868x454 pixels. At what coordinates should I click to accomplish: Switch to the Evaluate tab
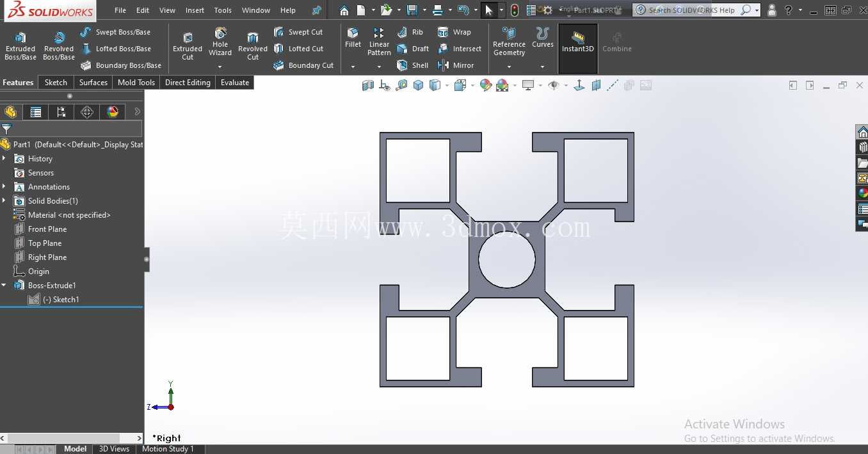(x=235, y=83)
